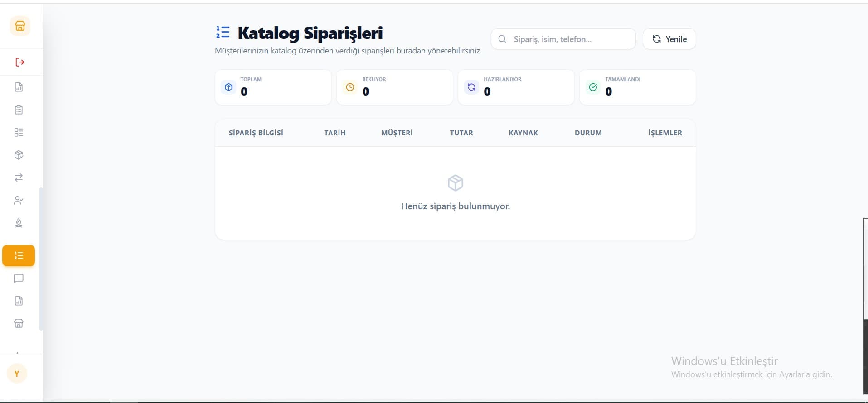This screenshot has height=403, width=868.
Task: Click the TARİH column header
Action: 335,133
